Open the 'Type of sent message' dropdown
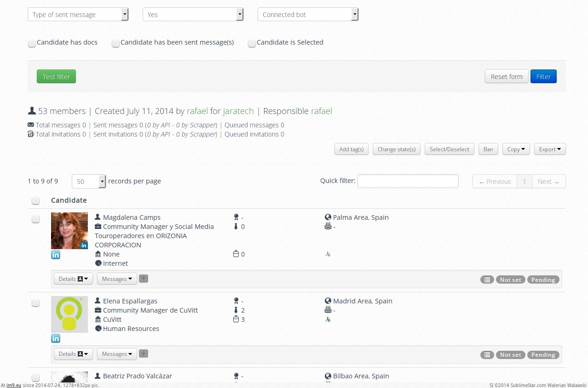The width and height of the screenshot is (588, 388). [x=78, y=15]
